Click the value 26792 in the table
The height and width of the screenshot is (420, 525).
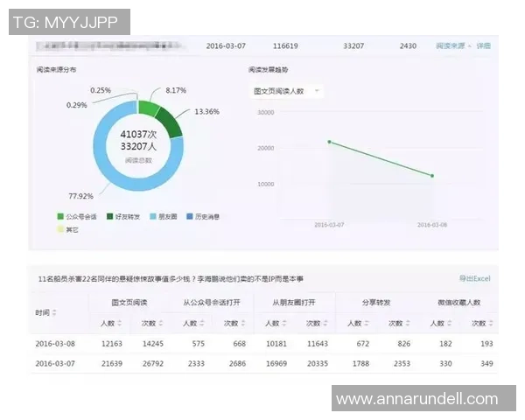tap(153, 363)
